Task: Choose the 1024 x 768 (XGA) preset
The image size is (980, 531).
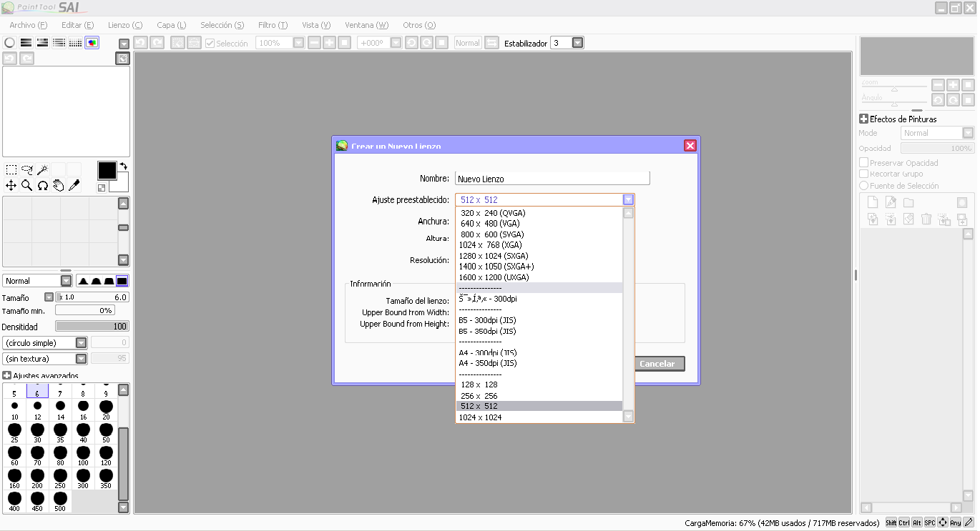Action: pyautogui.click(x=539, y=245)
